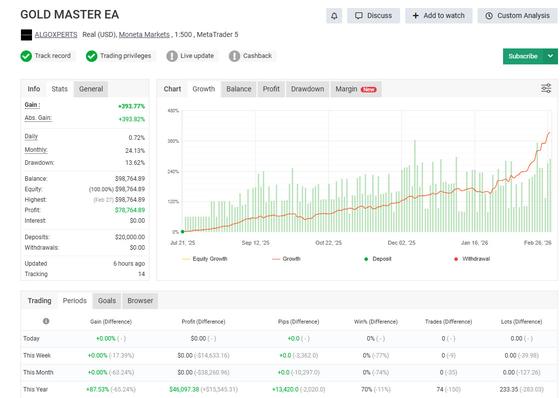The image size is (560, 398).
Task: Open the Goals tab
Action: tap(107, 301)
